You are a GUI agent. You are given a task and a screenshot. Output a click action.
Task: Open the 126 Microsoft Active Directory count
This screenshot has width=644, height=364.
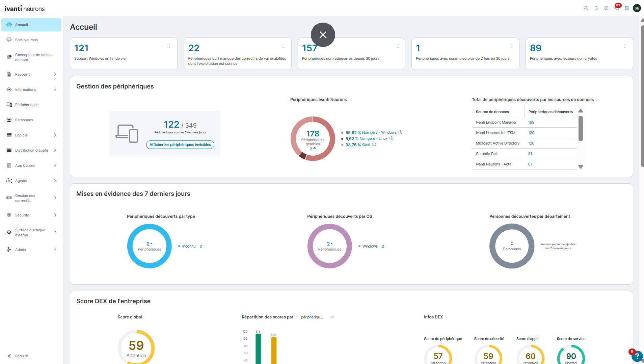(x=531, y=143)
